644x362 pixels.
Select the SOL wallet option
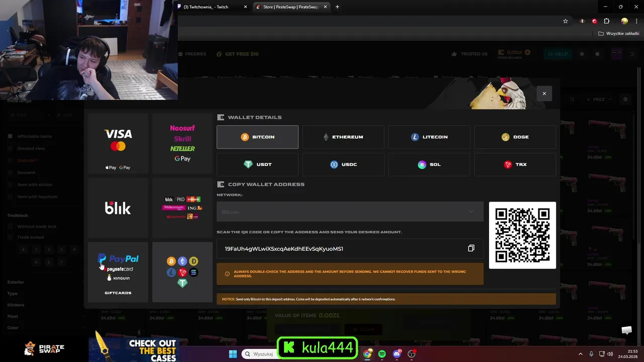pyautogui.click(x=429, y=164)
